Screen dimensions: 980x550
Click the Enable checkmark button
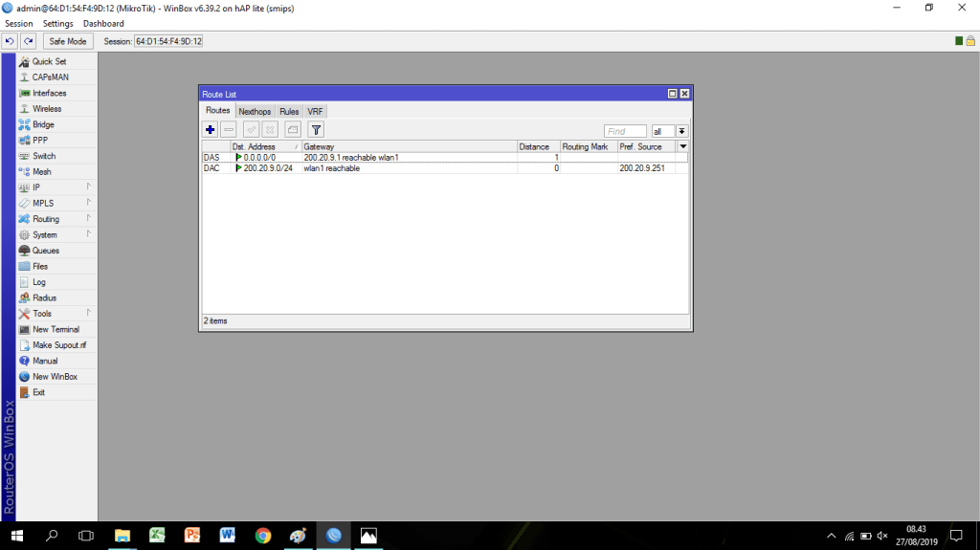click(x=251, y=129)
